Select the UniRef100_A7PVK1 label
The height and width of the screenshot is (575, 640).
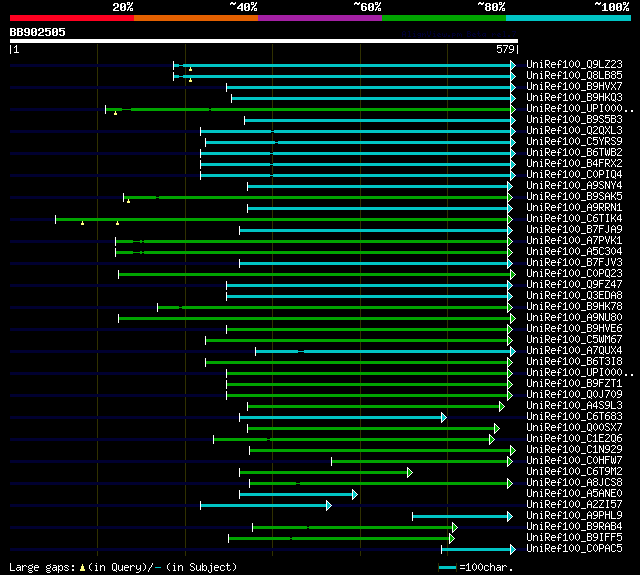coord(574,241)
